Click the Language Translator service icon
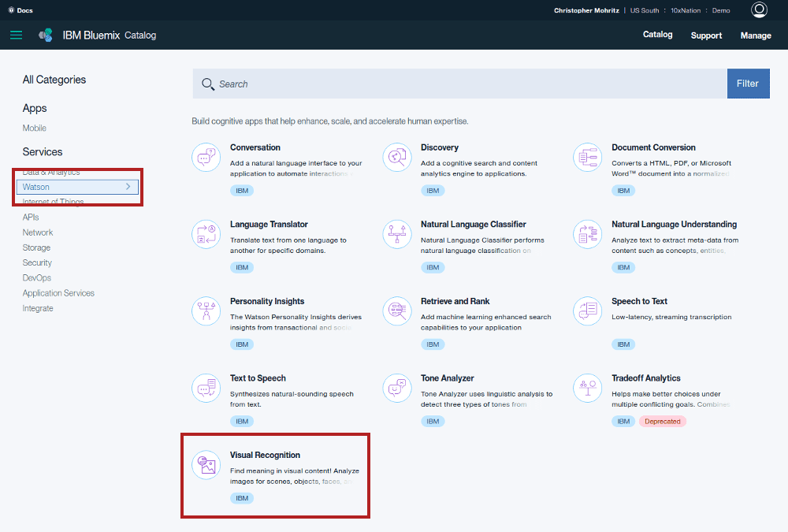This screenshot has height=532, width=788. pos(206,234)
